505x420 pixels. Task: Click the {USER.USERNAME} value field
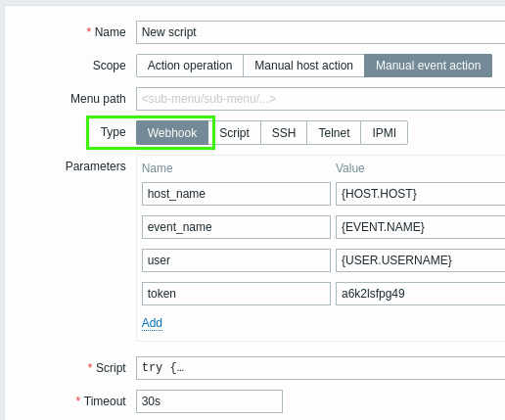point(421,260)
